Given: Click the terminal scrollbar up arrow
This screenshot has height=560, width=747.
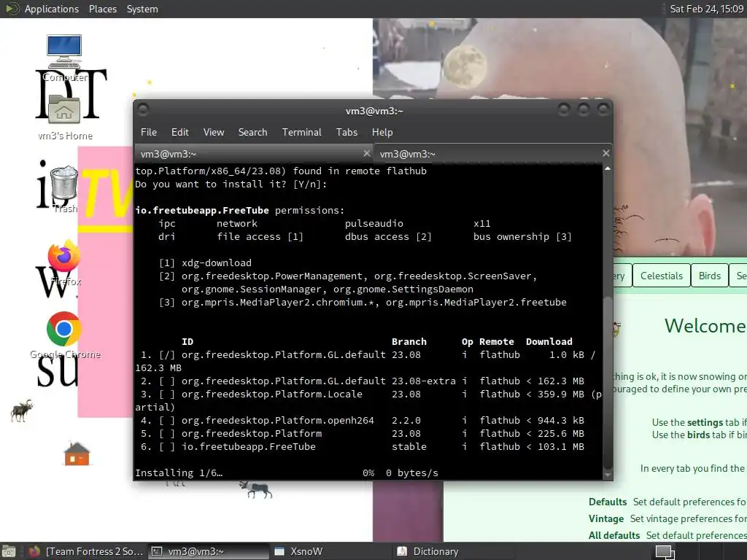Looking at the screenshot, I should pyautogui.click(x=608, y=168).
